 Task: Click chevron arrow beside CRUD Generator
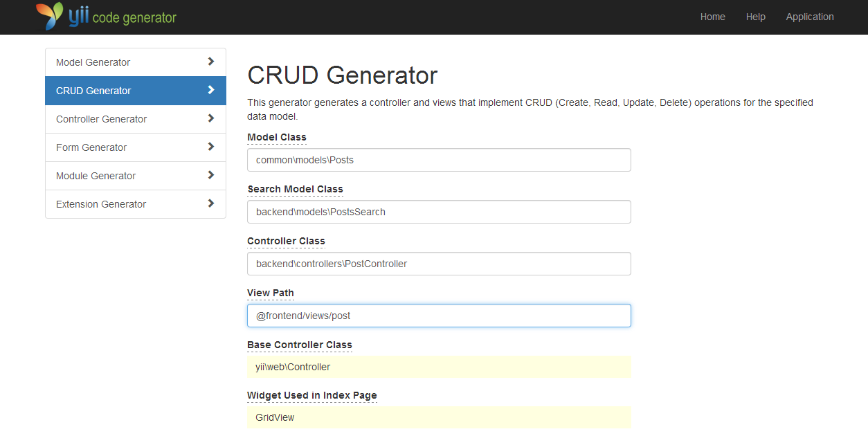pyautogui.click(x=211, y=90)
